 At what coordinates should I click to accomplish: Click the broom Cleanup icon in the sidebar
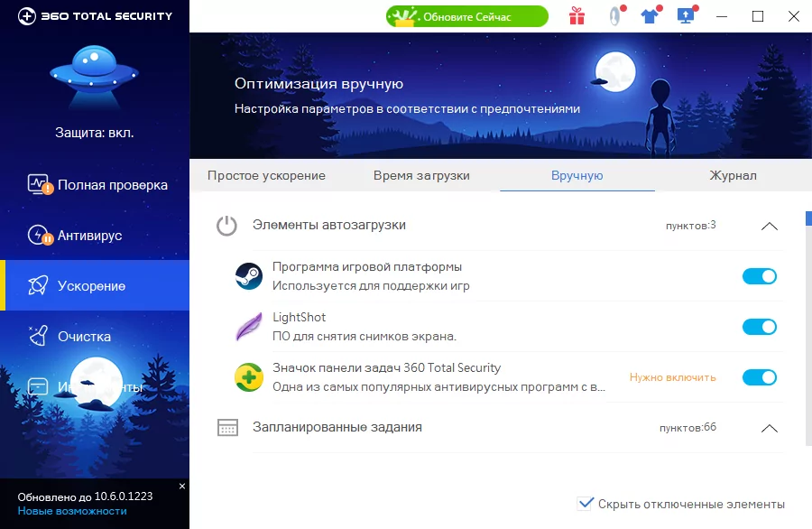pyautogui.click(x=38, y=336)
